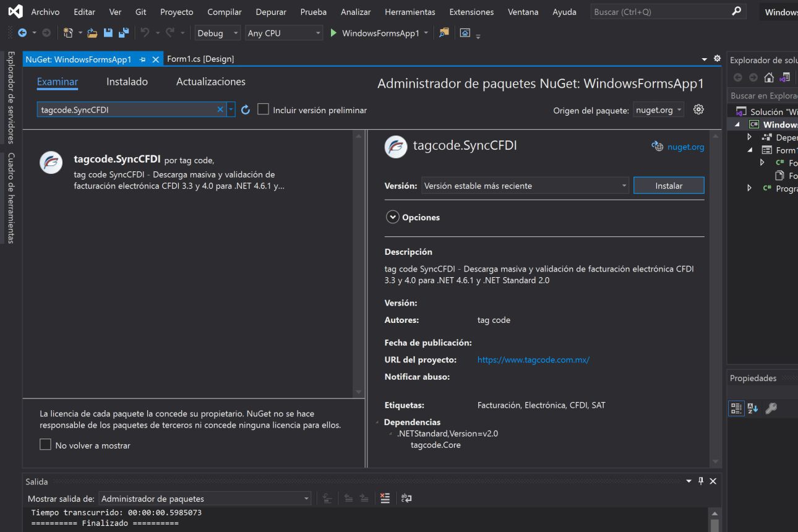Select Categorized view in Propiedades panel
Screen dimensions: 798x532
(x=736, y=408)
